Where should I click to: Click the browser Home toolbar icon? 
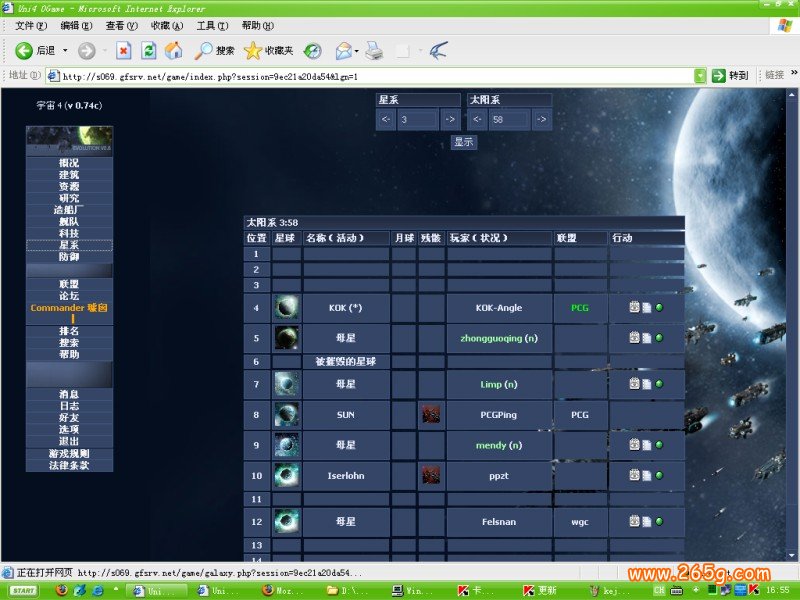click(x=173, y=50)
